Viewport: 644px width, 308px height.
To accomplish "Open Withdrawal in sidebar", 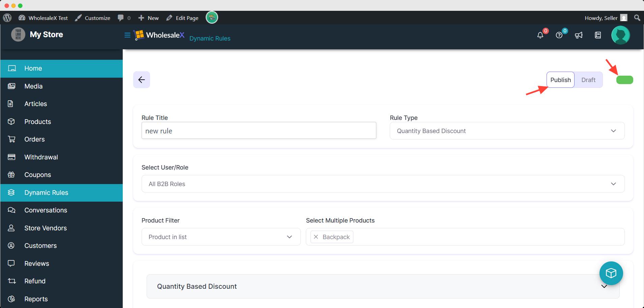I will point(61,157).
